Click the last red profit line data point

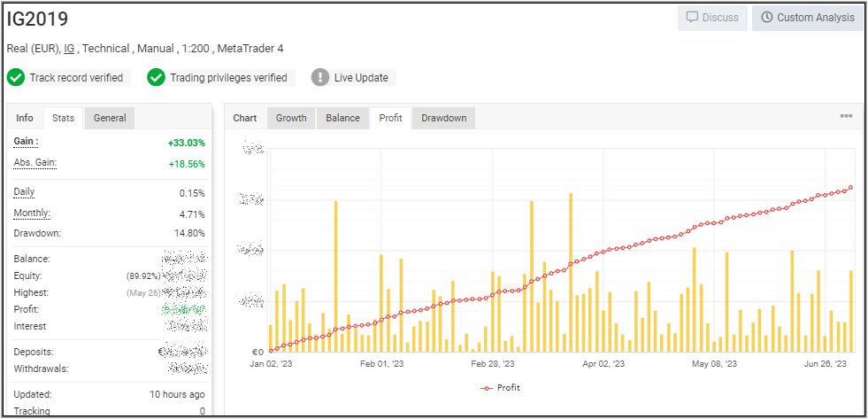[850, 188]
